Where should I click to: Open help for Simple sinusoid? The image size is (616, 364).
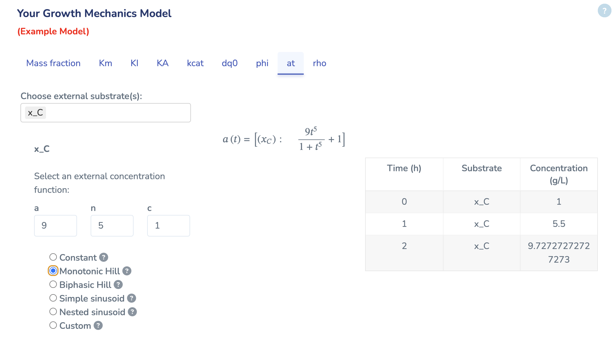click(x=131, y=298)
